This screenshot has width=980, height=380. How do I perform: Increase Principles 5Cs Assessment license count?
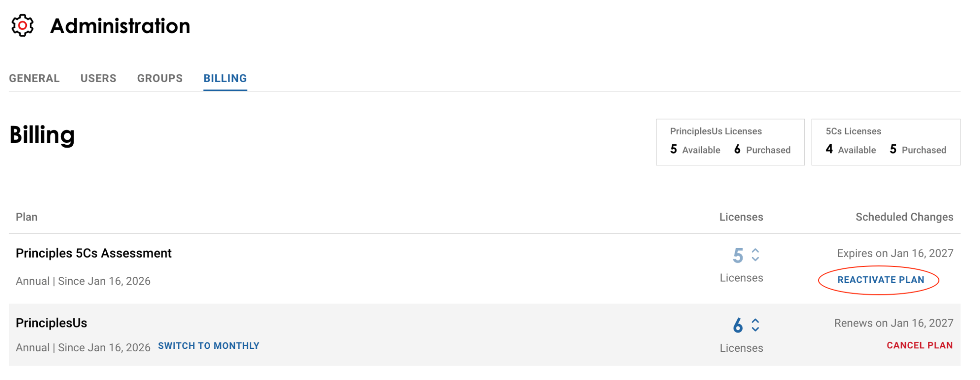(756, 250)
